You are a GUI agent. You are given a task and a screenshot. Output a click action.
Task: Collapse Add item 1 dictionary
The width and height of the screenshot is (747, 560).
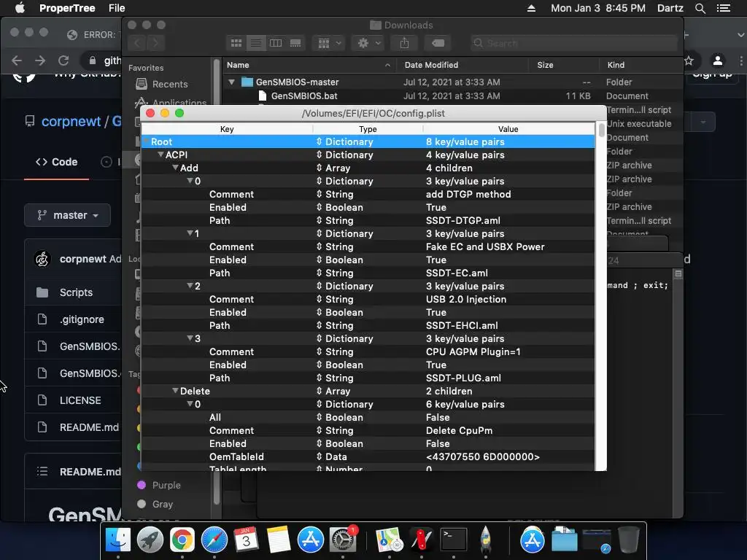pyautogui.click(x=190, y=233)
